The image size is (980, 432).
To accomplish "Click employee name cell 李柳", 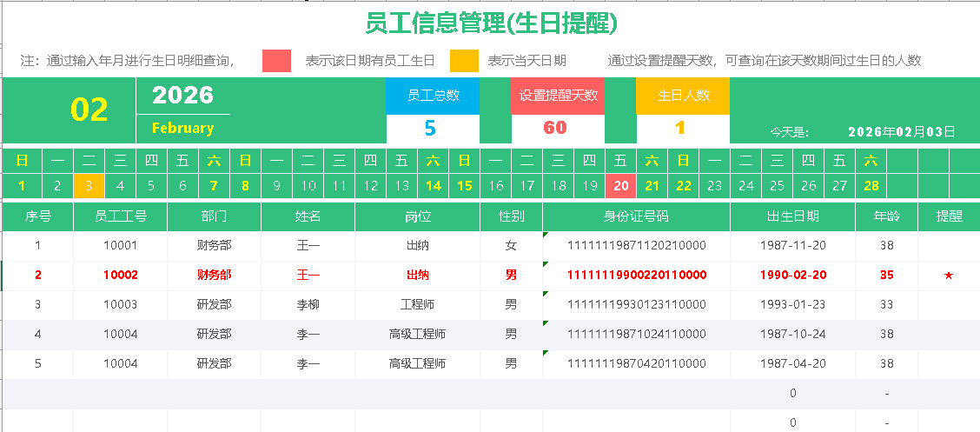I will 308,305.
